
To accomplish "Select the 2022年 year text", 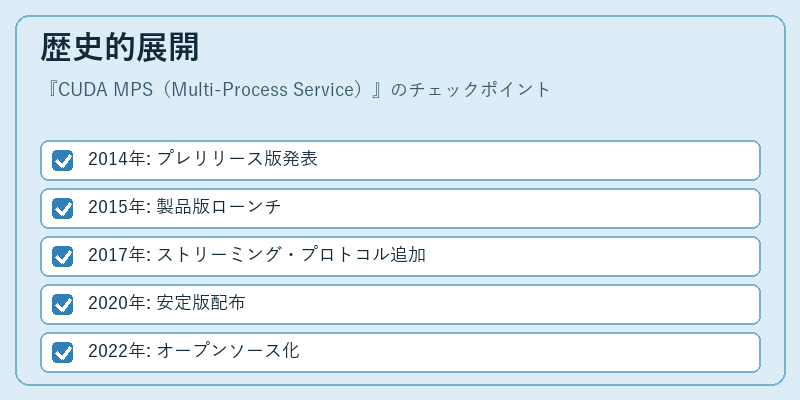I will [117, 351].
